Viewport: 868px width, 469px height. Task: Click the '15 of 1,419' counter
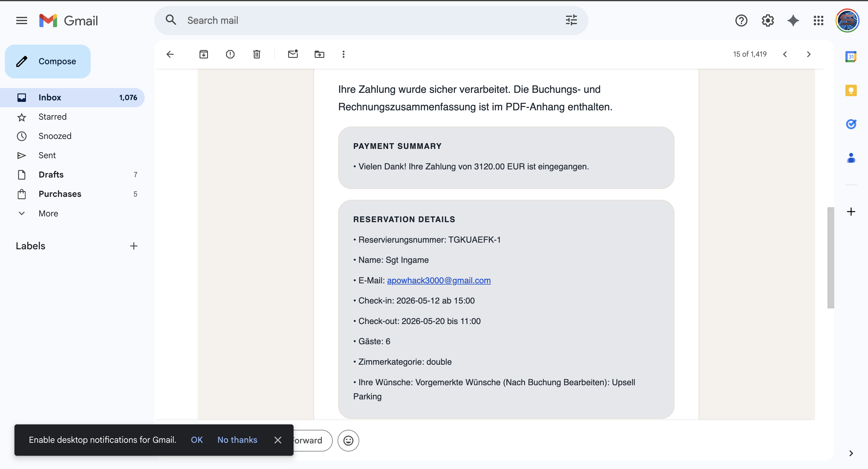click(750, 54)
